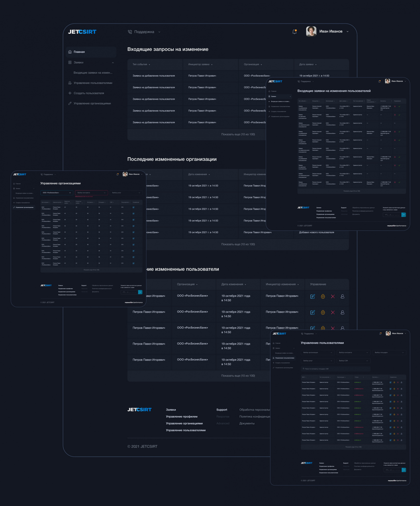The image size is (420, 506).
Task: Click the green checkmark in the first row of Входящие заявки на изменения пользователей
Action: pos(399,106)
